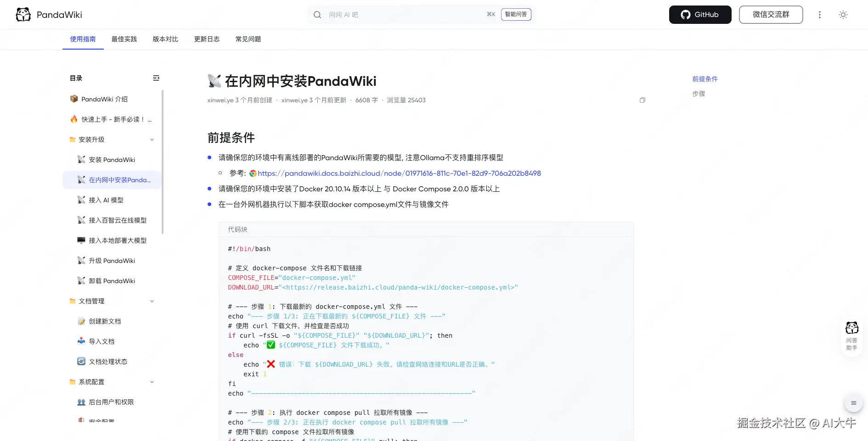The width and height of the screenshot is (868, 441).
Task: Open 安装 PandaWiki in the sidebar
Action: coord(112,160)
